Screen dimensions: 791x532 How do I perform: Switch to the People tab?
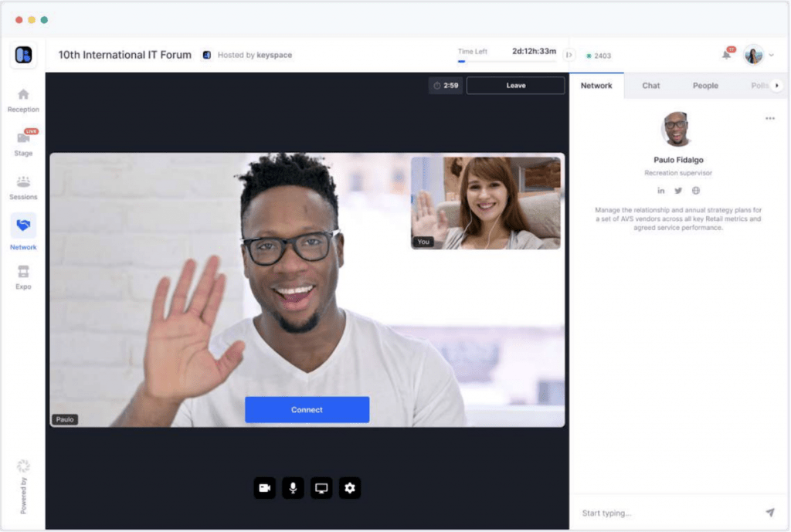pyautogui.click(x=705, y=86)
